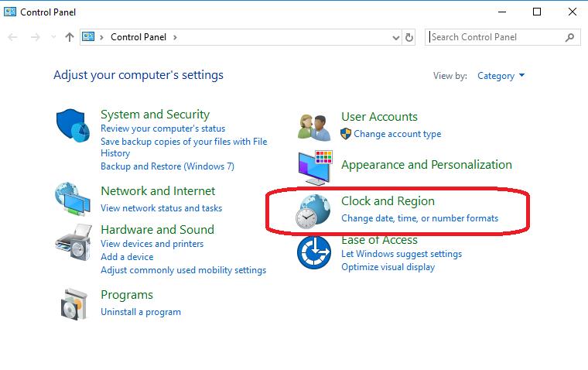Open Save backup copies with File History
Screen dimensions: 588x370
[x=184, y=147]
